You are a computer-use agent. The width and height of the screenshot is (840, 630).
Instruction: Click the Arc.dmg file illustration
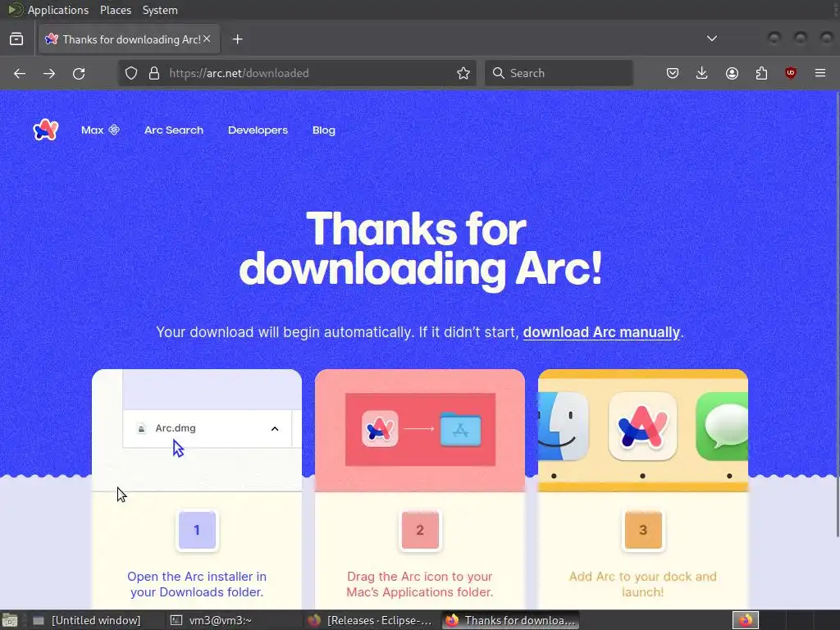pos(197,430)
